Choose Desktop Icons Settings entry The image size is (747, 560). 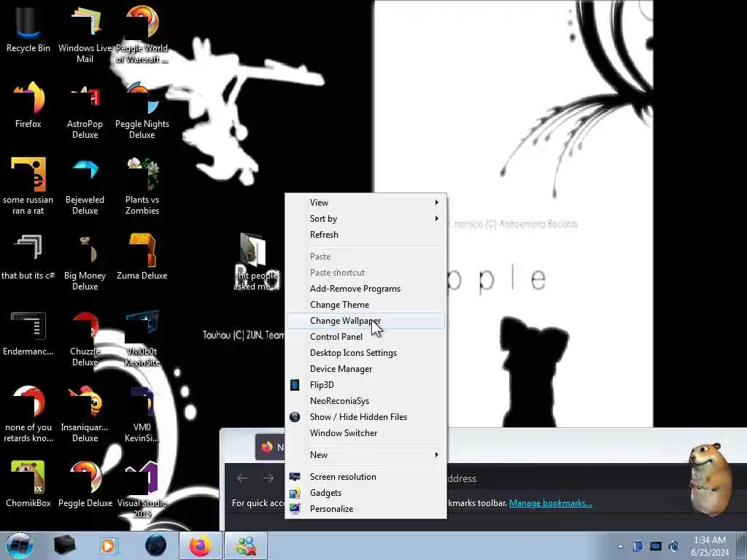coord(366,353)
